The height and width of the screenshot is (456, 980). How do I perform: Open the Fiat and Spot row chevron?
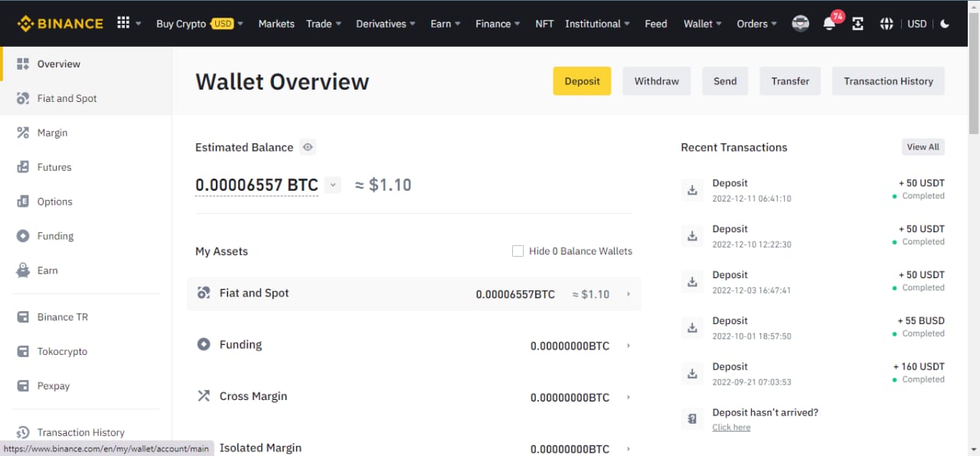(629, 294)
